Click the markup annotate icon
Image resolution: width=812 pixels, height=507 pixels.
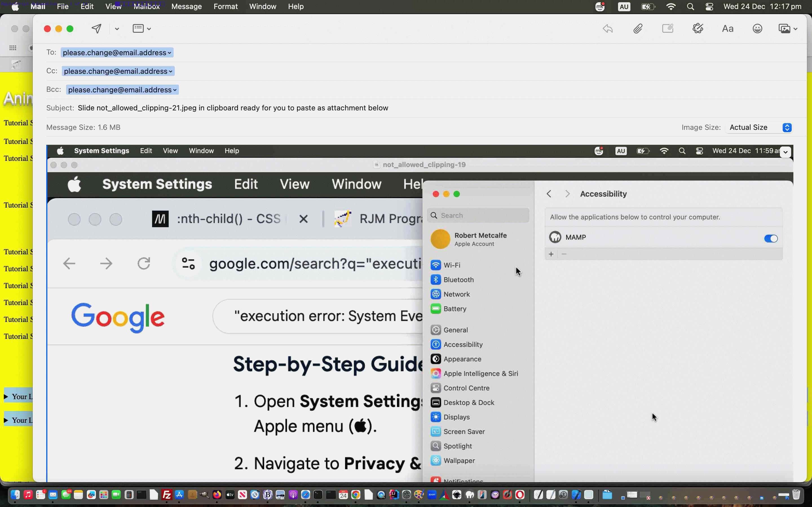667,28
